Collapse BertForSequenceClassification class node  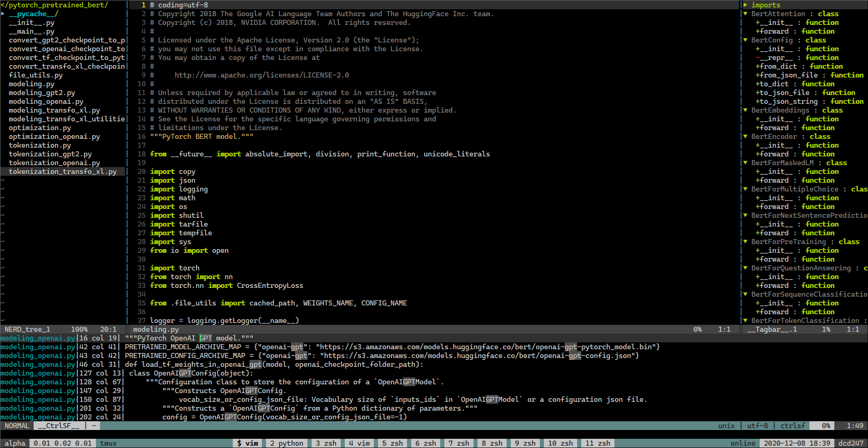tap(745, 294)
